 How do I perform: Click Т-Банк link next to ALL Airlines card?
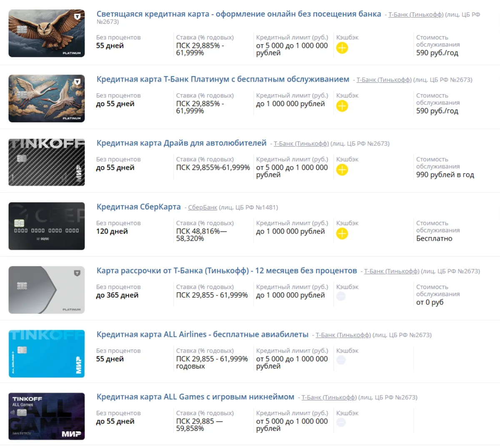point(343,335)
